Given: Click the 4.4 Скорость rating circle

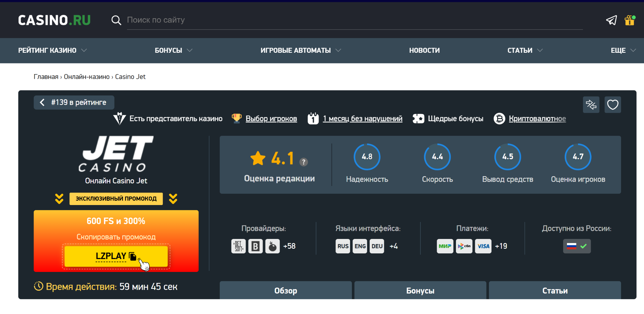Looking at the screenshot, I should tap(437, 157).
